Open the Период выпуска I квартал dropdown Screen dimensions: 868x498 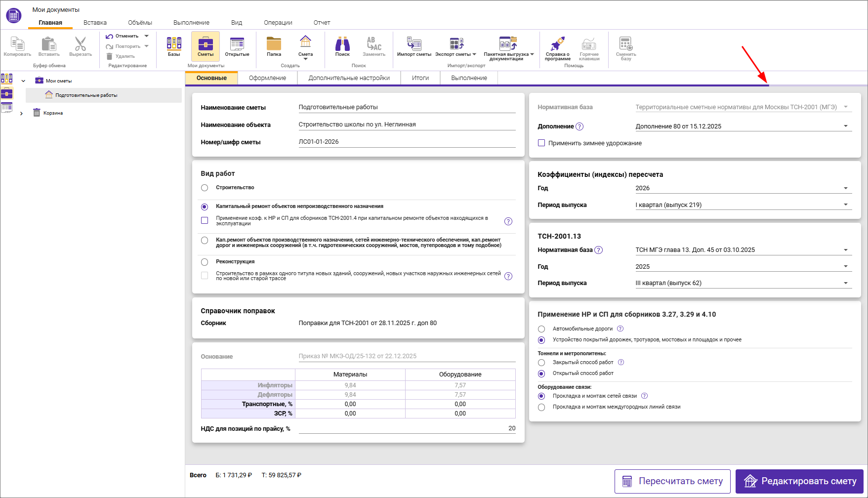[845, 205]
